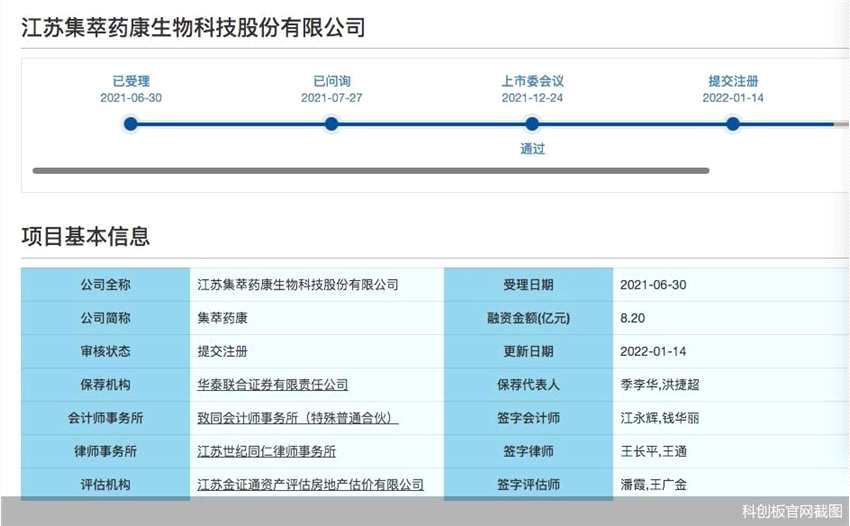The width and height of the screenshot is (850, 526).
Task: Click the 已受理 timeline dot
Action: (131, 124)
